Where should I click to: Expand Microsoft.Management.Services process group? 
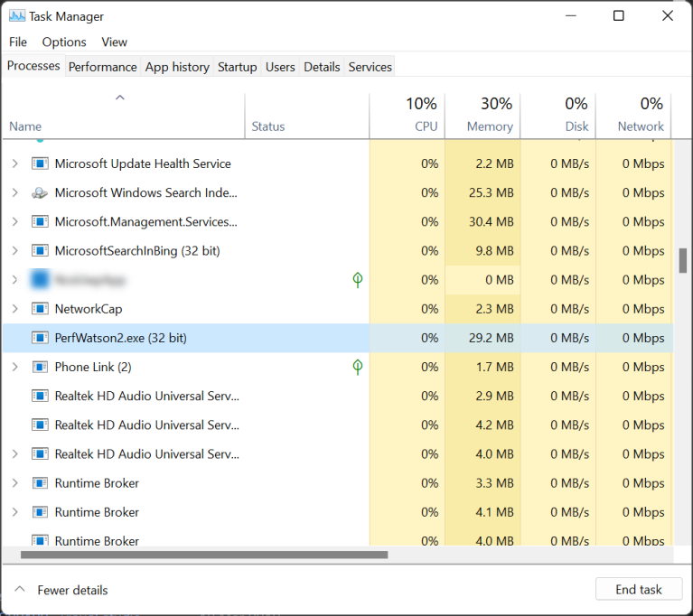[x=15, y=222]
